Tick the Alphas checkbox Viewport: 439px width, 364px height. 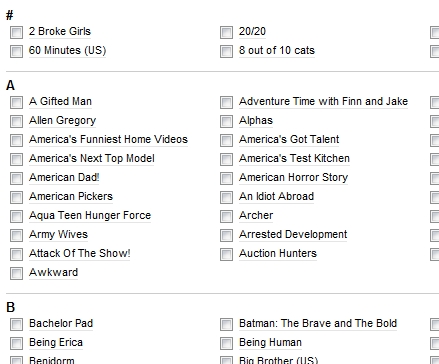point(226,122)
